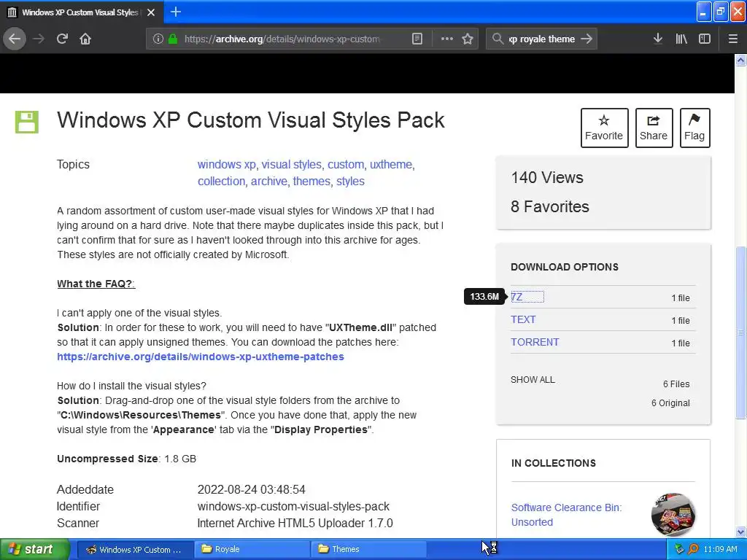Screen dimensions: 747x560
Task: Open the 'collection' topic link
Action: 222,182
